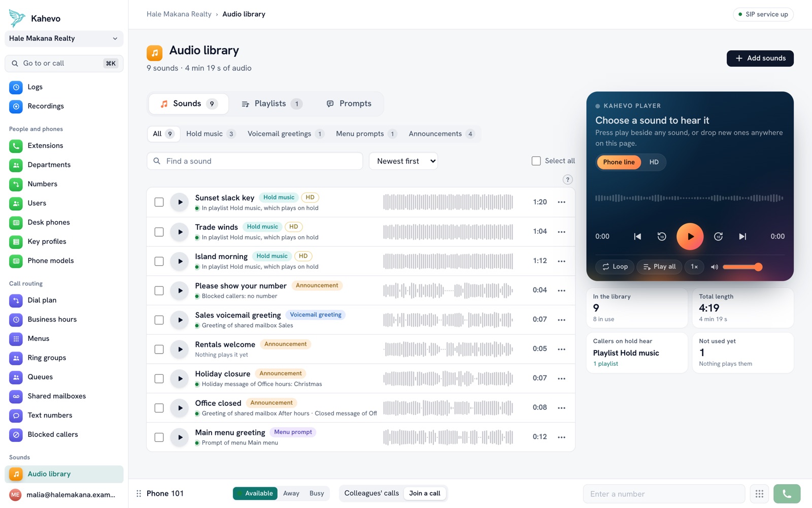Switch player quality to HD
Screen dimensions: 812x508
point(654,162)
